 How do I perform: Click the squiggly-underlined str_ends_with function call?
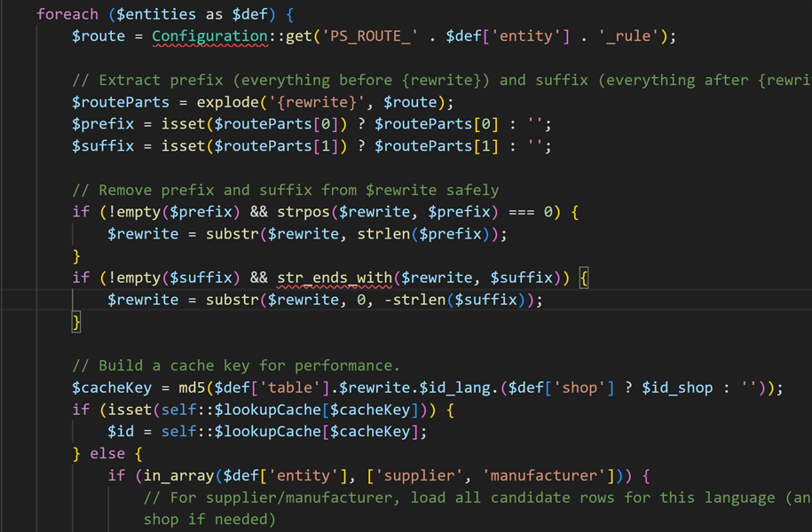[x=335, y=278]
